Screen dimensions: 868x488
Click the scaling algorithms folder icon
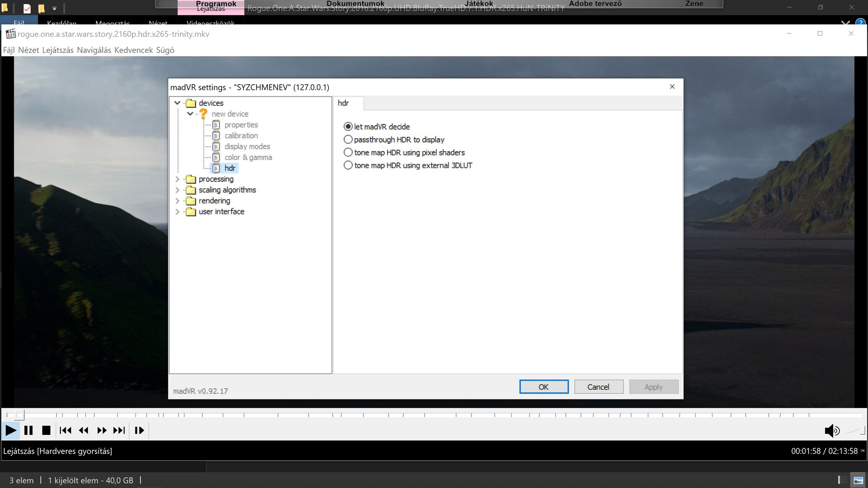coord(191,190)
